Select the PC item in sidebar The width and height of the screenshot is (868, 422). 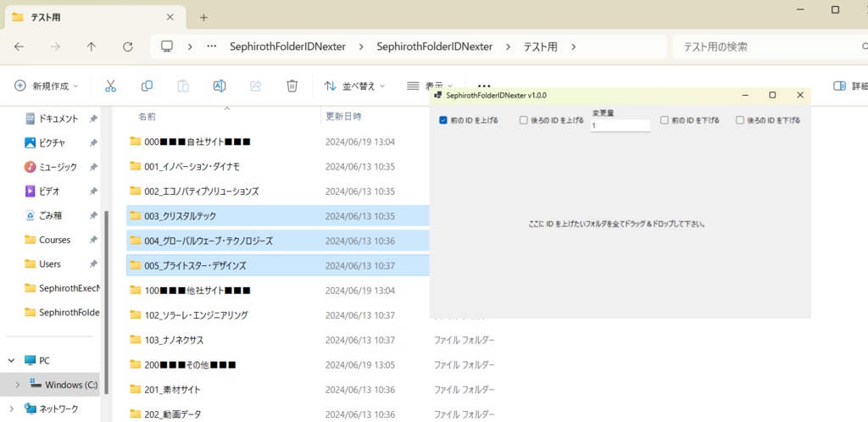tap(37, 361)
